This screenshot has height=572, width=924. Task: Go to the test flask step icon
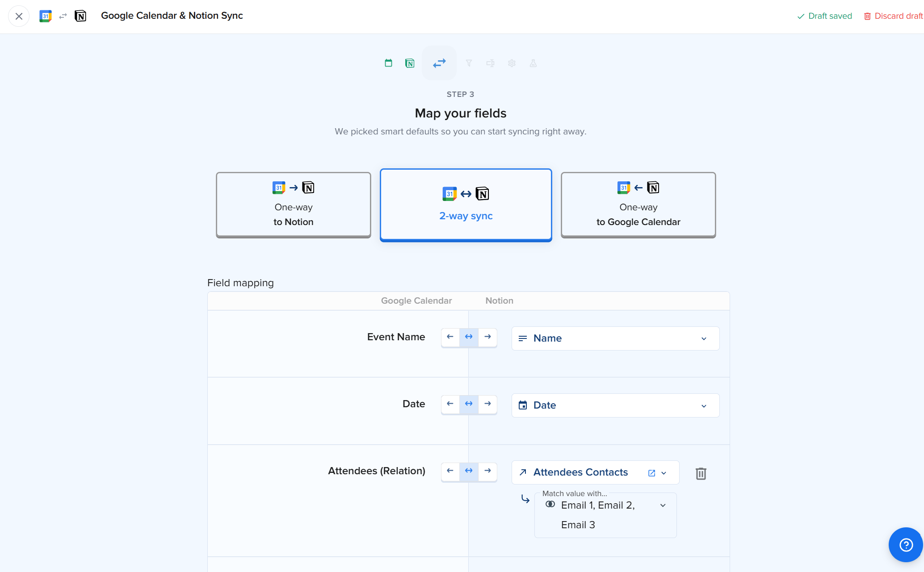pos(533,63)
